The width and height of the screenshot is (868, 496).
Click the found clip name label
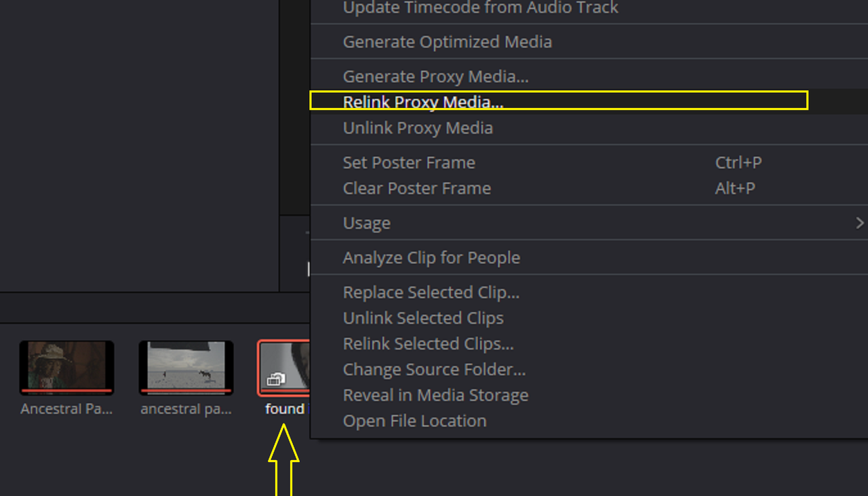(x=285, y=408)
